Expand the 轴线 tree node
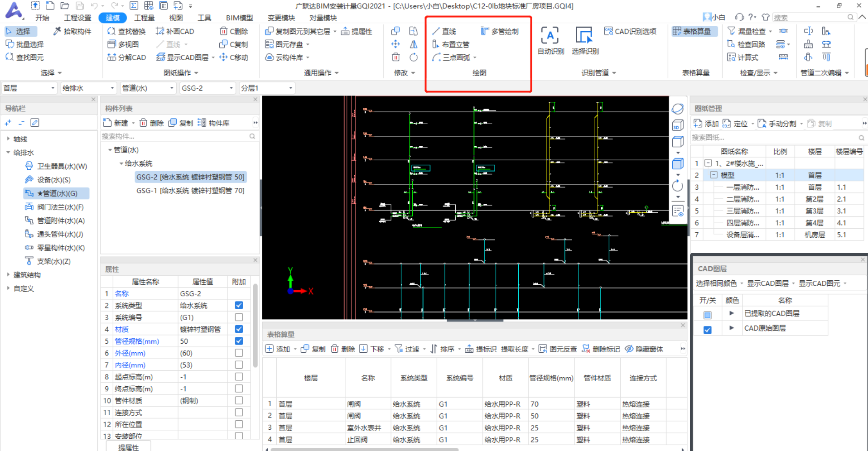The image size is (868, 451). 8,139
